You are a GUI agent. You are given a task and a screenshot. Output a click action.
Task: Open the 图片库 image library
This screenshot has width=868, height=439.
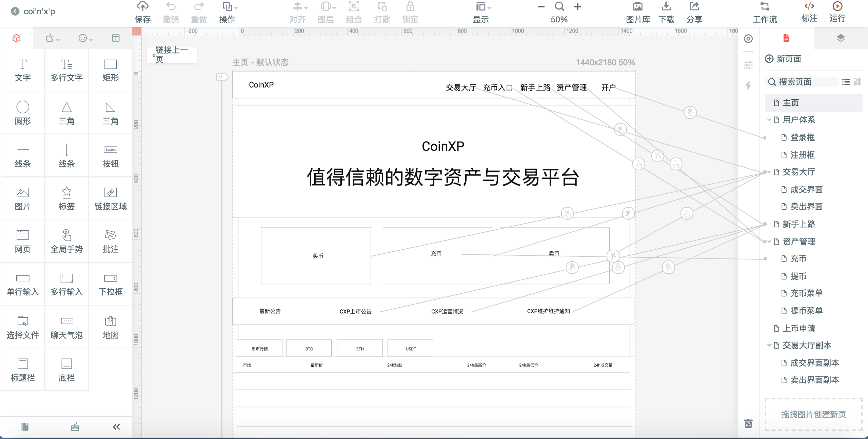637,7
